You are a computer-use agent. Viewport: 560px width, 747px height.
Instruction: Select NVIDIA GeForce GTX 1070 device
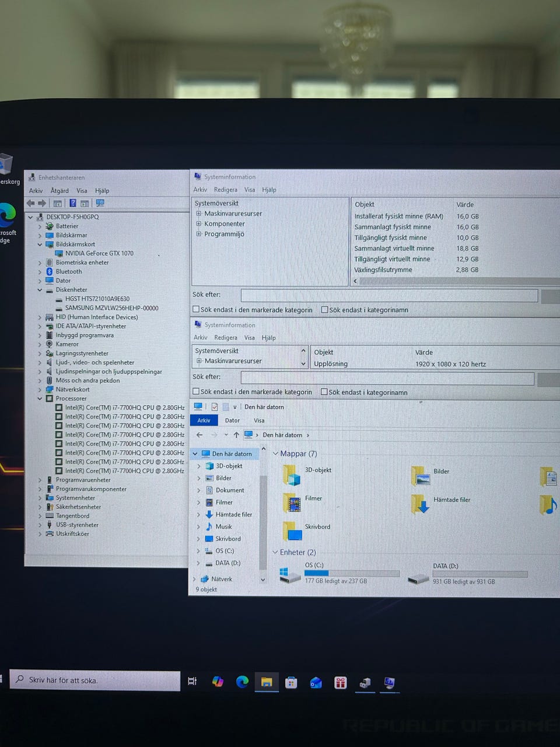click(99, 253)
